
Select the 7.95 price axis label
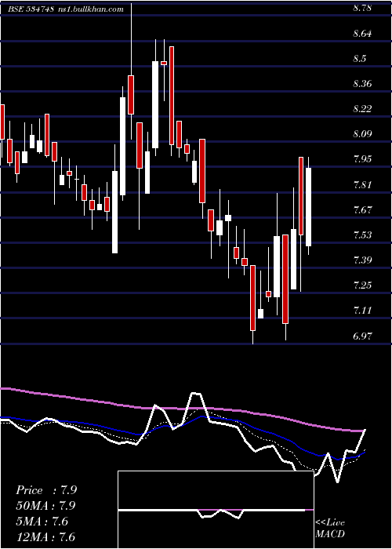[362, 159]
